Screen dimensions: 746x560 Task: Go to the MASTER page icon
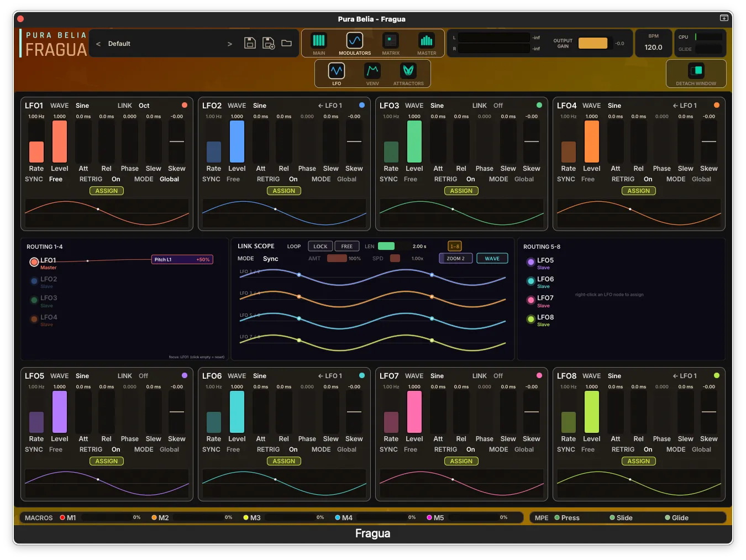click(427, 40)
